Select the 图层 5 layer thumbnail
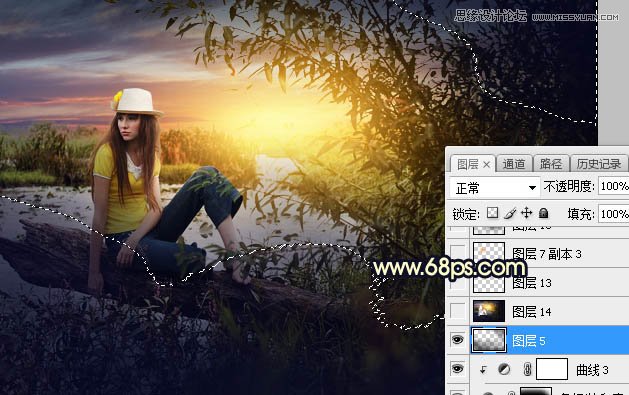Image resolution: width=629 pixels, height=395 pixels. point(489,340)
